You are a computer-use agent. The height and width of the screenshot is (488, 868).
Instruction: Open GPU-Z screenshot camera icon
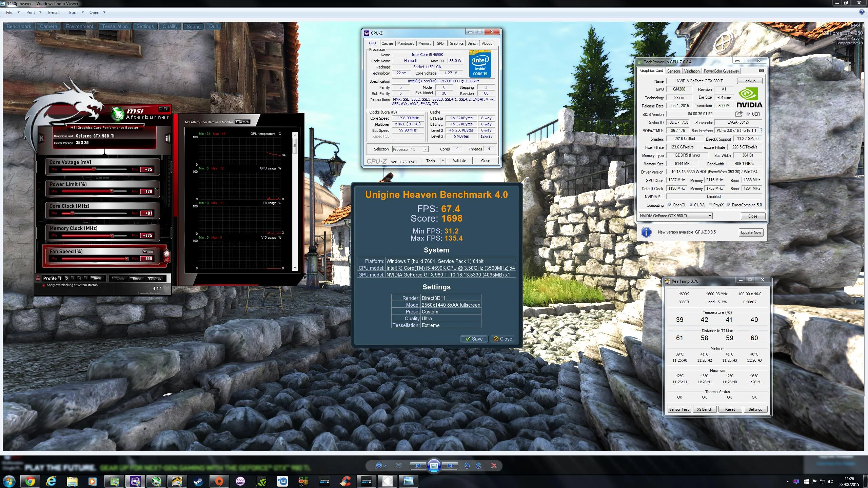coord(761,70)
